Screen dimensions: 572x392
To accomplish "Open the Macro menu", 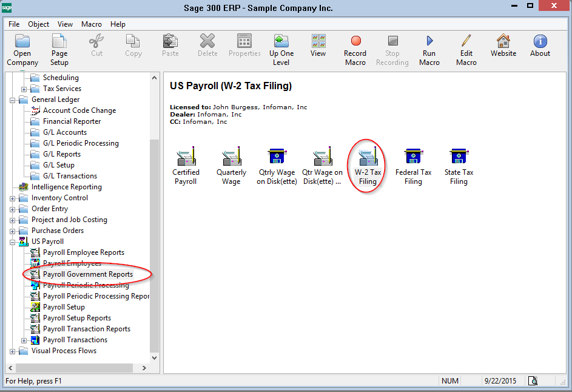I will [92, 24].
